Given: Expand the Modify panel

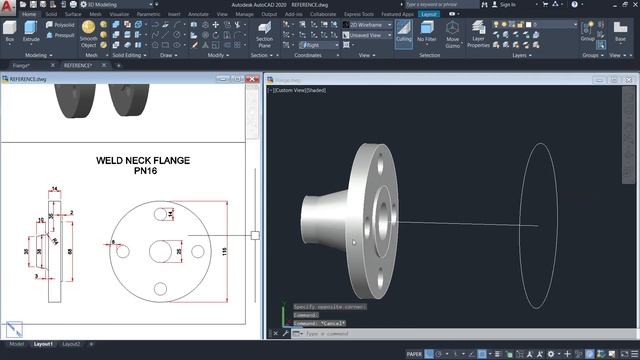Looking at the screenshot, I should 218,55.
